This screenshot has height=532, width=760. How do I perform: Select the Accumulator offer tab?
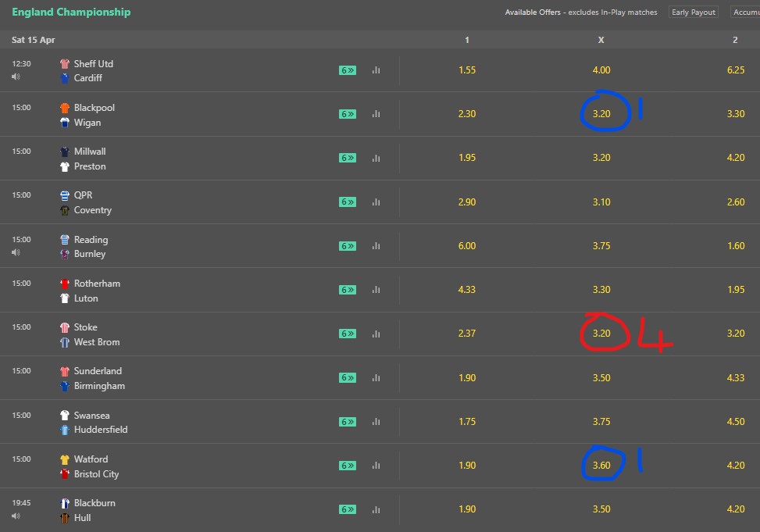click(745, 12)
